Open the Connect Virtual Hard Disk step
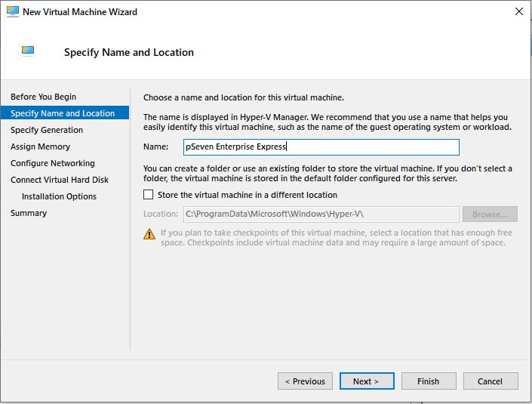The height and width of the screenshot is (404, 532). (60, 180)
